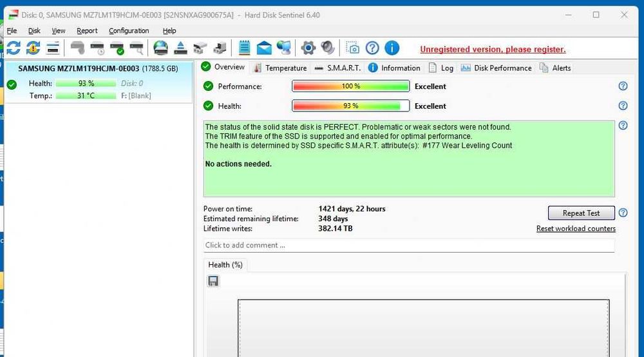
Task: Open the View menu
Action: 59,31
